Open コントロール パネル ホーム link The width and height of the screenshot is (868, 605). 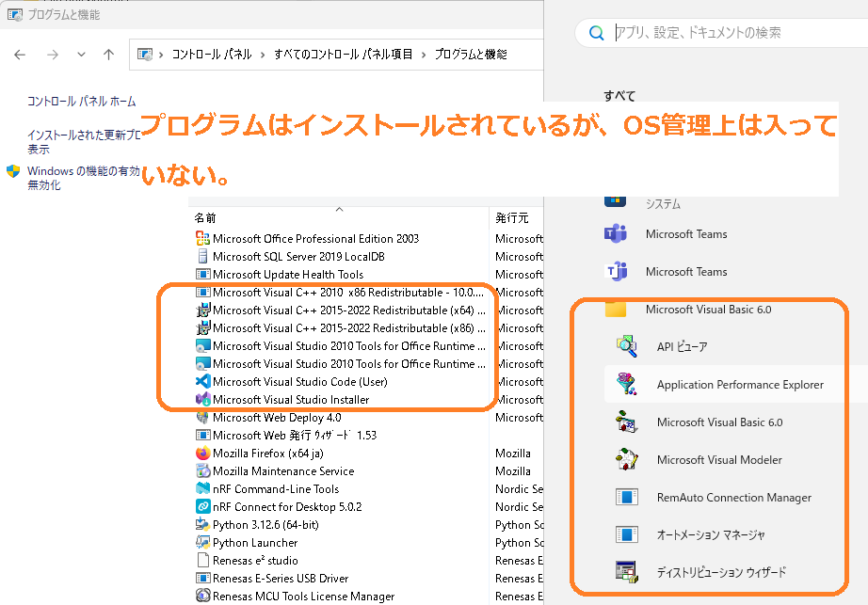coord(81,102)
